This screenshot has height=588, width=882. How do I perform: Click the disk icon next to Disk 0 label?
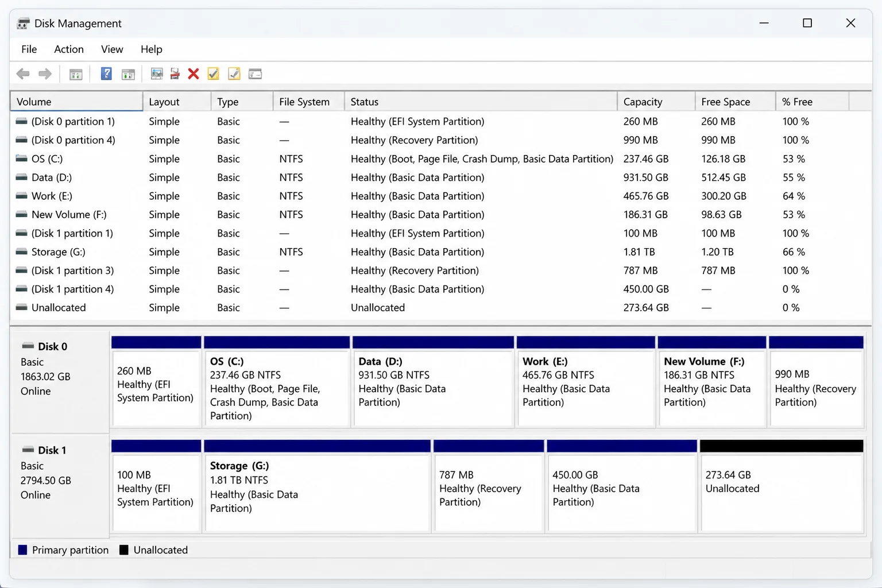point(28,346)
